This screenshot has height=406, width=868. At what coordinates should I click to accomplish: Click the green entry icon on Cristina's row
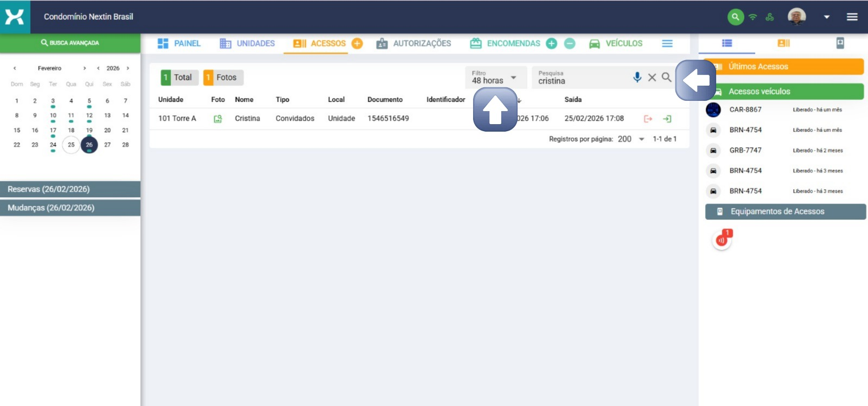click(667, 119)
